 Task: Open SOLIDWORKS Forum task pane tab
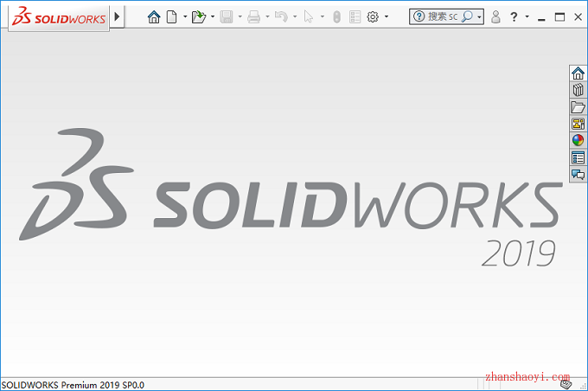coord(578,175)
